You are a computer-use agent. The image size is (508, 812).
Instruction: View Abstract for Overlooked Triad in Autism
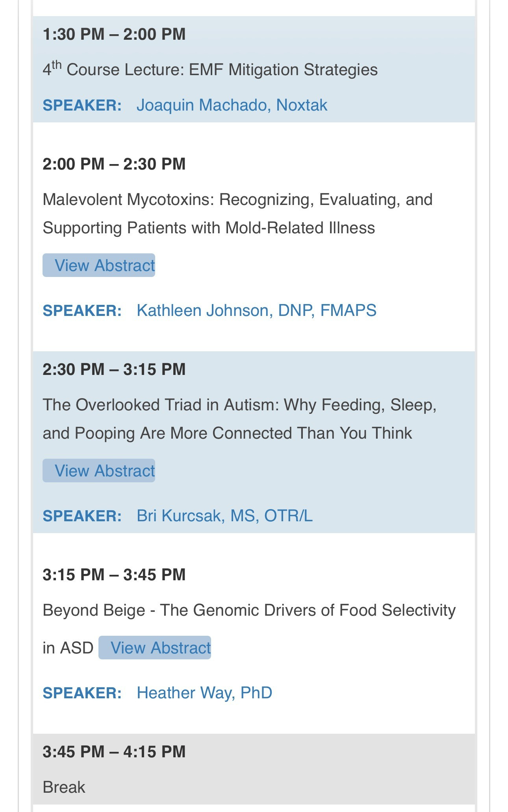[99, 471]
